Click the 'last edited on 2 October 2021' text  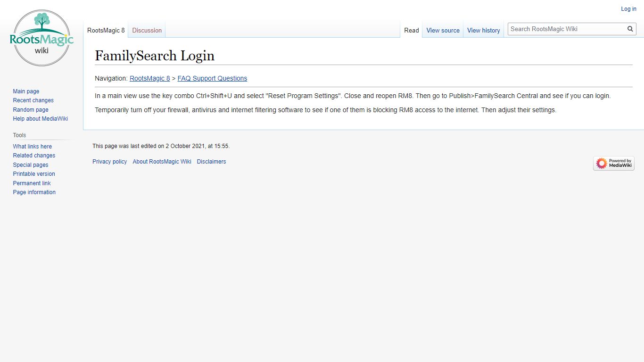(x=161, y=146)
